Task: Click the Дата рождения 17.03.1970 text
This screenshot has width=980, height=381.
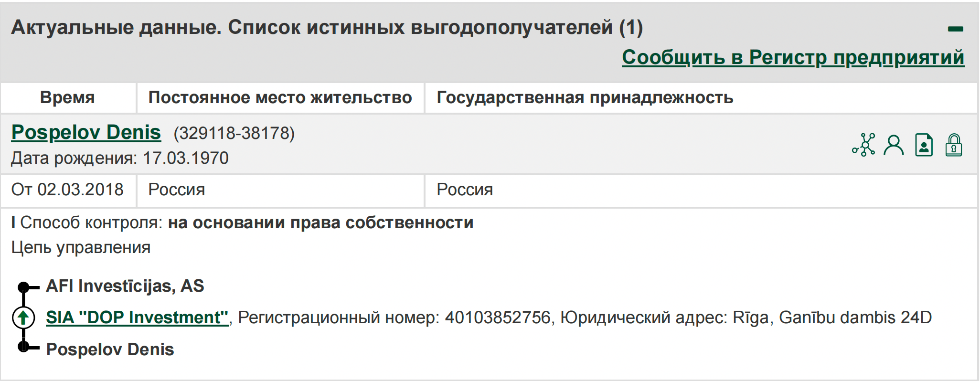Action: tap(118, 157)
